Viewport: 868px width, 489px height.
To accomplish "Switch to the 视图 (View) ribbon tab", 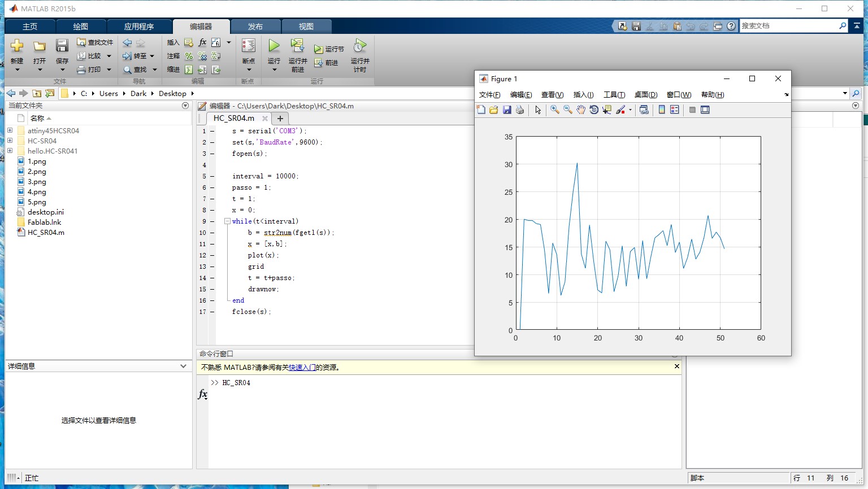I will (306, 27).
